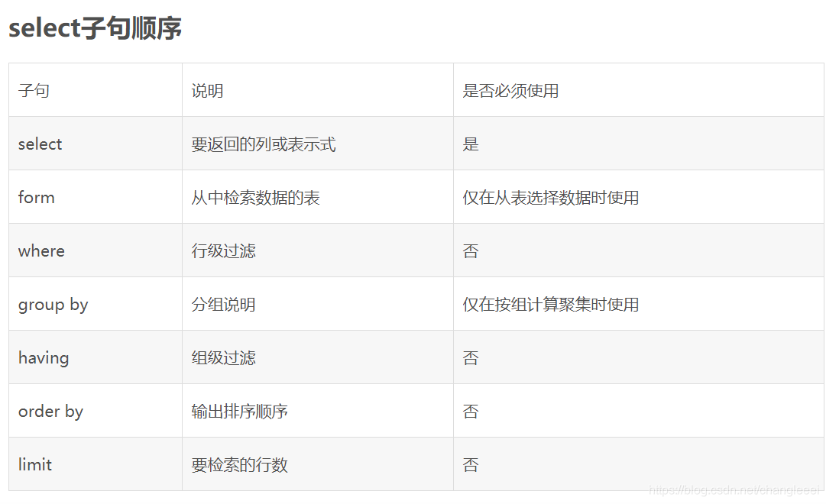Click the cell '输出排序顺序'
The height and width of the screenshot is (504, 826).
click(x=318, y=411)
